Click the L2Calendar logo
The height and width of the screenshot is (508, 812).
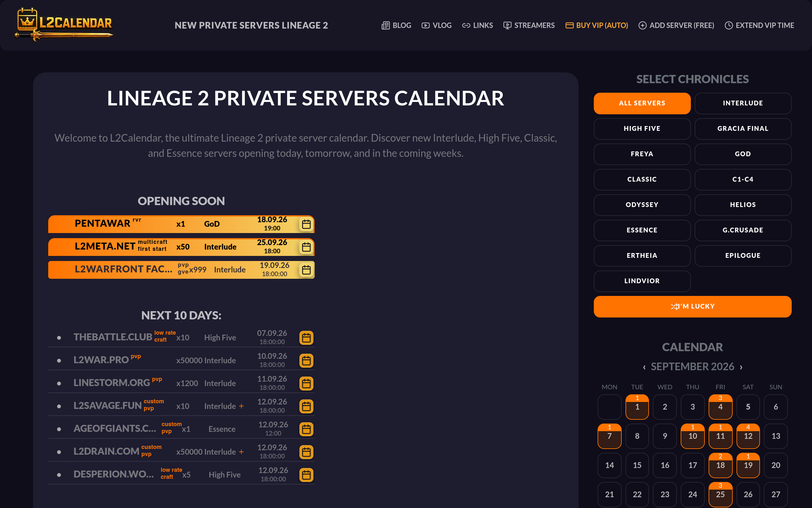point(64,24)
